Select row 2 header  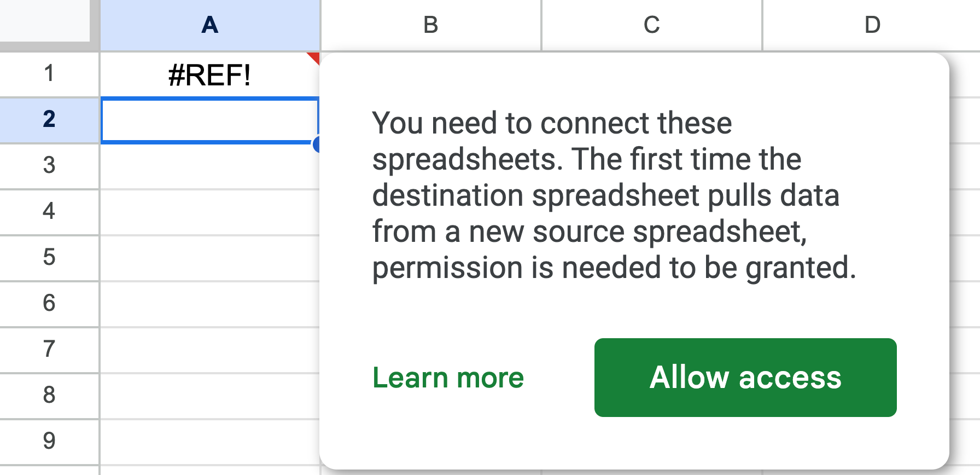click(49, 120)
